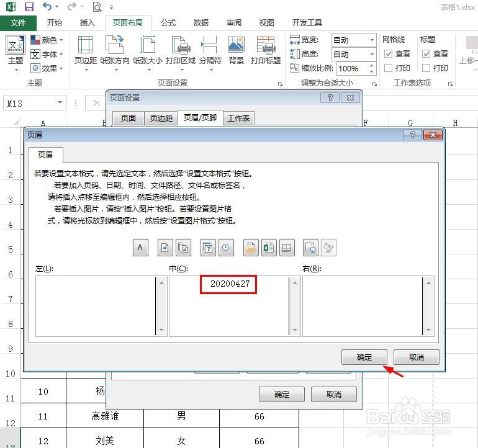Switch to 公式 (Formulas) ribbon tab
The height and width of the screenshot is (448, 478).
[168, 23]
